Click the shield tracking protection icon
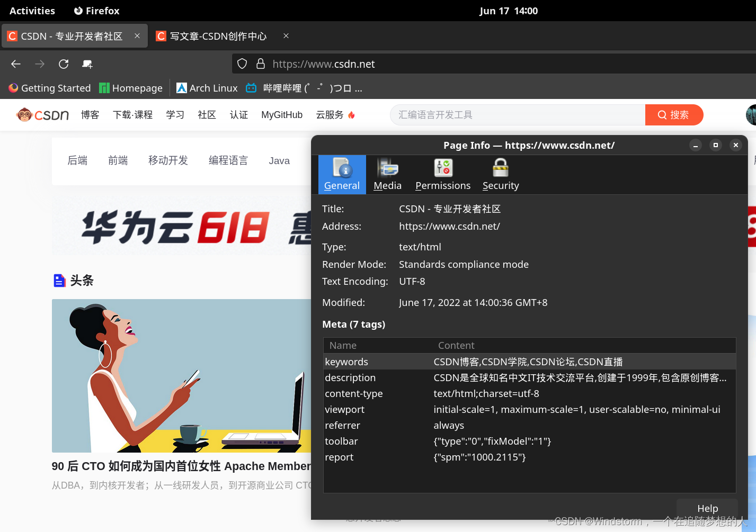756x532 pixels. point(242,64)
